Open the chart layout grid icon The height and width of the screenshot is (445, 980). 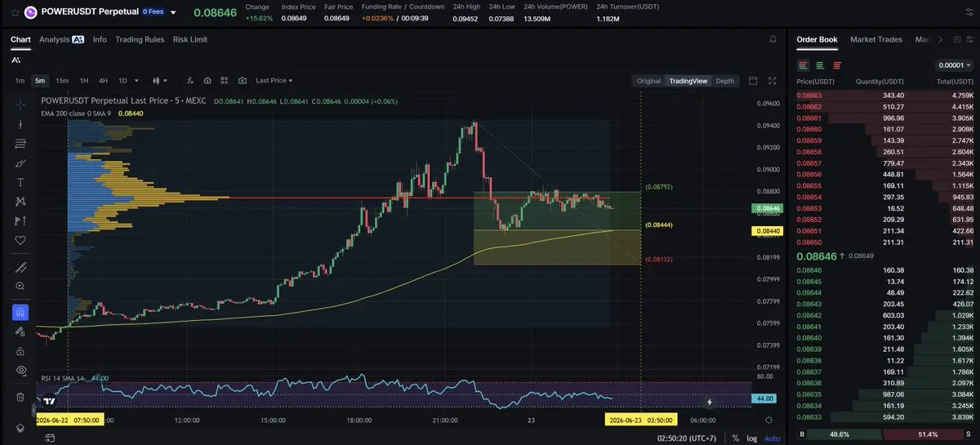(x=225, y=81)
